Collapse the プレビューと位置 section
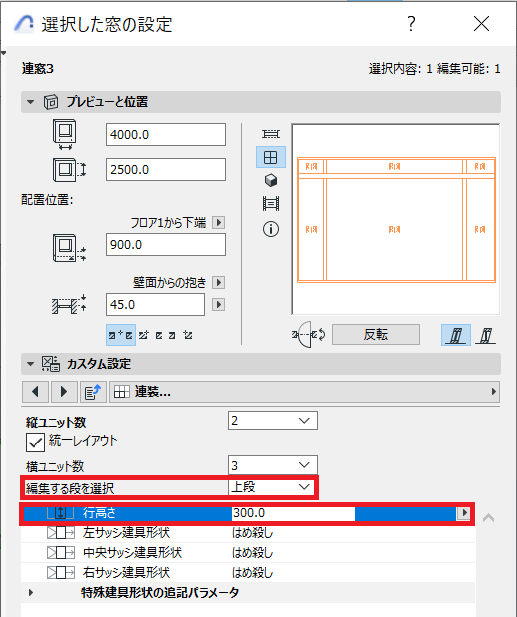 tap(30, 102)
